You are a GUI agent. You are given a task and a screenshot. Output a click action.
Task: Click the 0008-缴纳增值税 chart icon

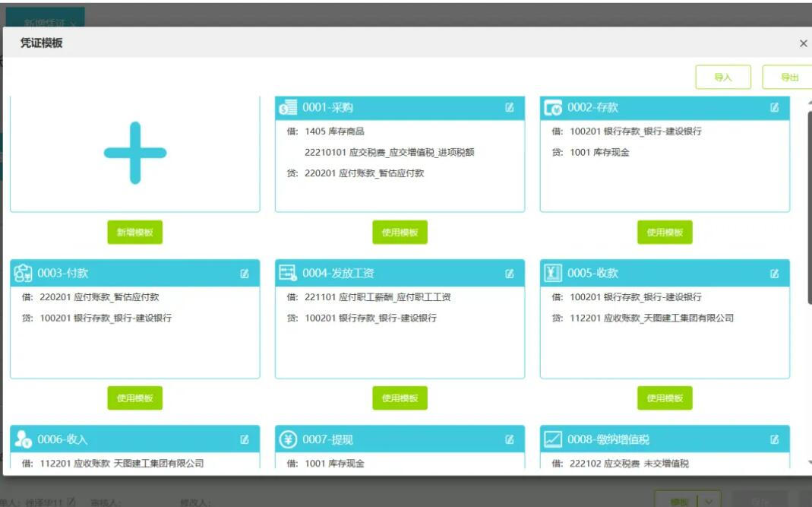coord(552,439)
